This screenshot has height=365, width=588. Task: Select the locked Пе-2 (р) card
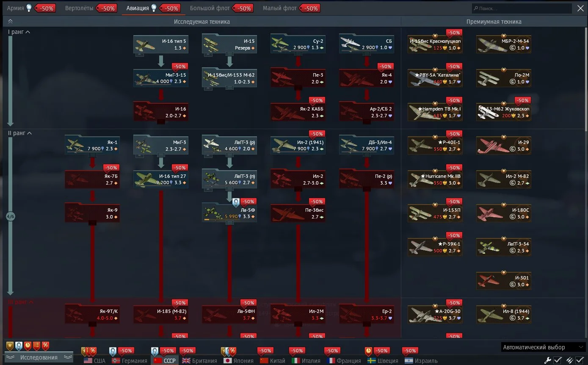click(367, 179)
